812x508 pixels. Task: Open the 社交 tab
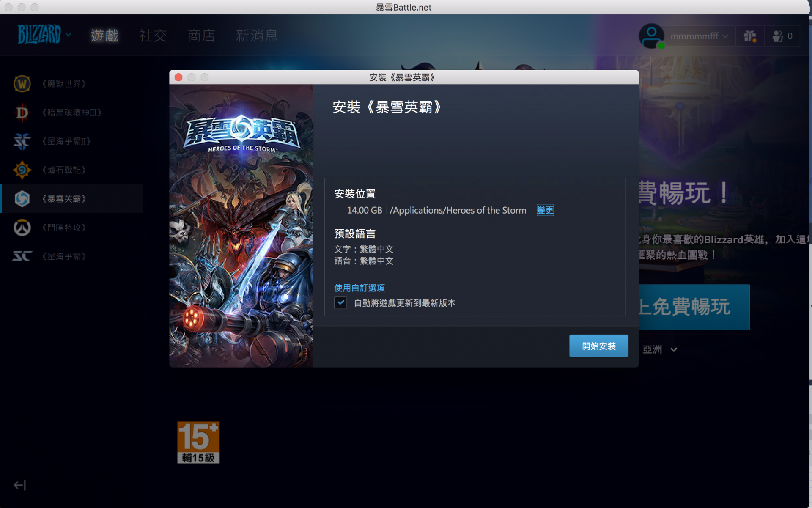[x=153, y=36]
